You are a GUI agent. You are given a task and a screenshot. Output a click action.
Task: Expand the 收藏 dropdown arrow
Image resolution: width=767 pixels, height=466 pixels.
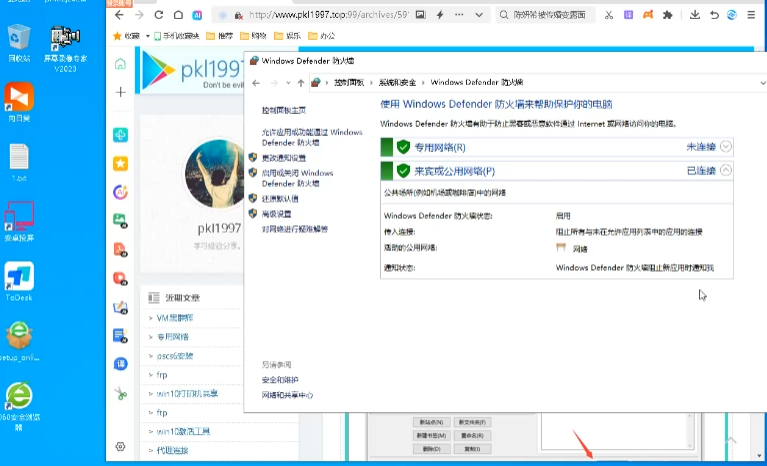tap(147, 36)
